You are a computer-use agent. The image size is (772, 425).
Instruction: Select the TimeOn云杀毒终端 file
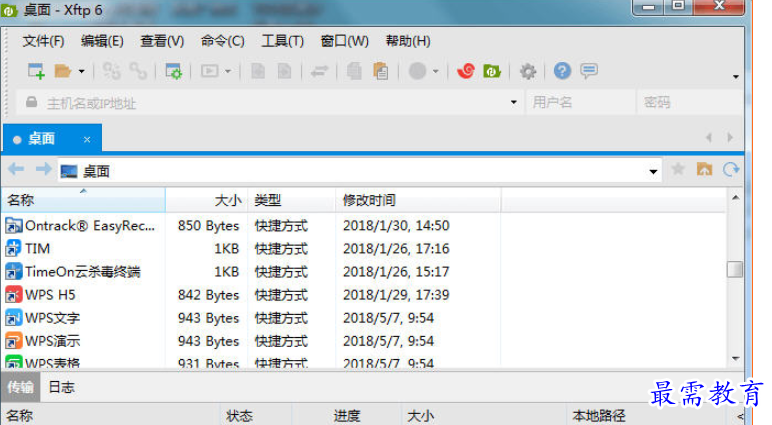(73, 272)
